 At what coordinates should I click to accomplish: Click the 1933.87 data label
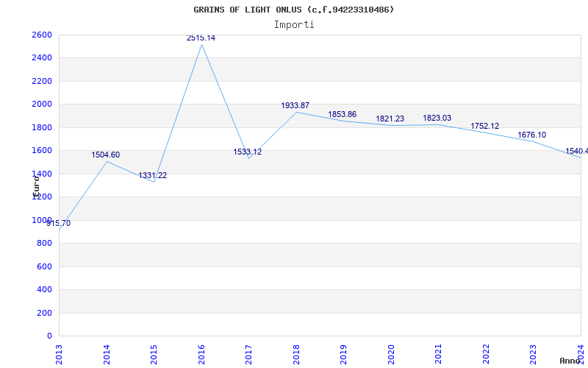(x=295, y=106)
